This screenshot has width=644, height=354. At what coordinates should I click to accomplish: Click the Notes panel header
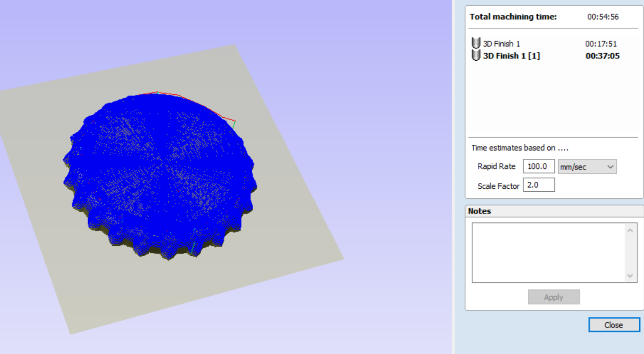[x=479, y=211]
